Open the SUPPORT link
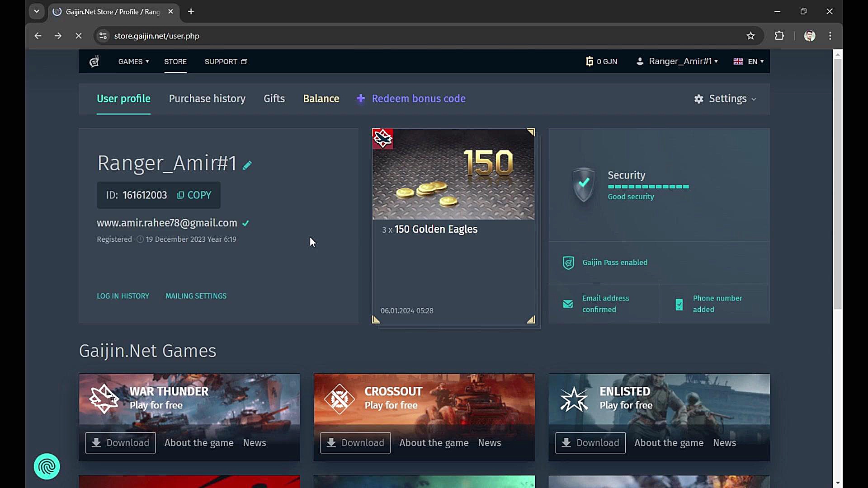 226,61
